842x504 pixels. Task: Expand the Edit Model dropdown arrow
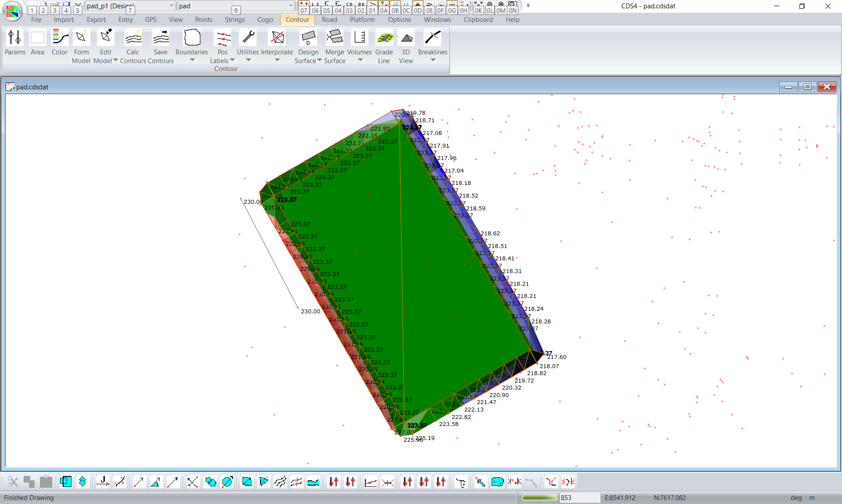(116, 60)
